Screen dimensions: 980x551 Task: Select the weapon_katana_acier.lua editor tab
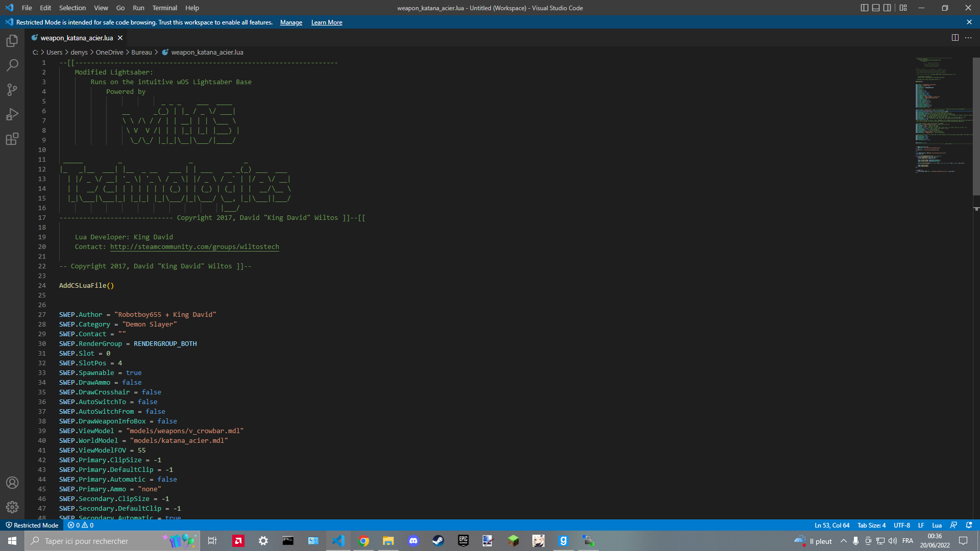[x=77, y=38]
